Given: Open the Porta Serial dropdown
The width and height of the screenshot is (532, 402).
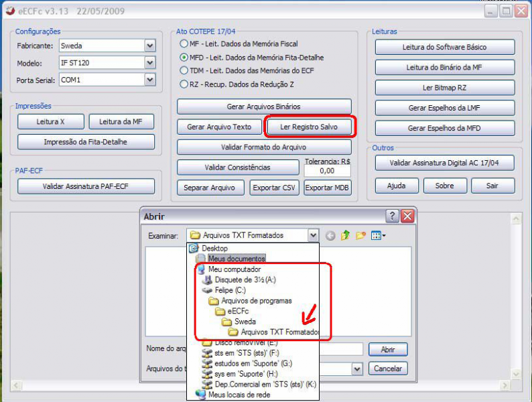Looking at the screenshot, I should [x=149, y=80].
